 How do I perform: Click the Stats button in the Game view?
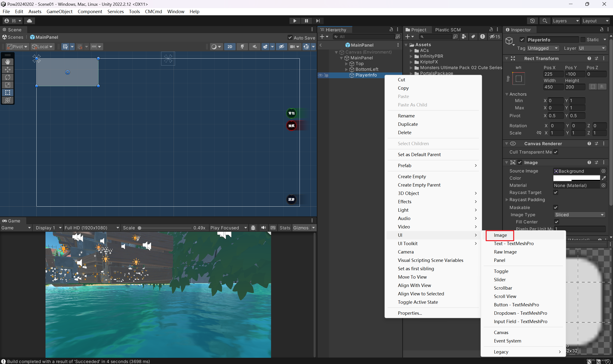pos(285,228)
